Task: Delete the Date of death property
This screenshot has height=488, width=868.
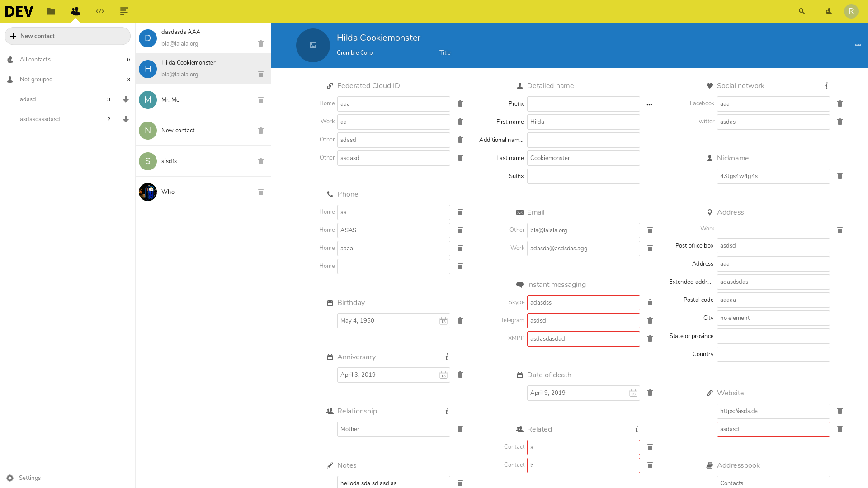Action: (650, 393)
